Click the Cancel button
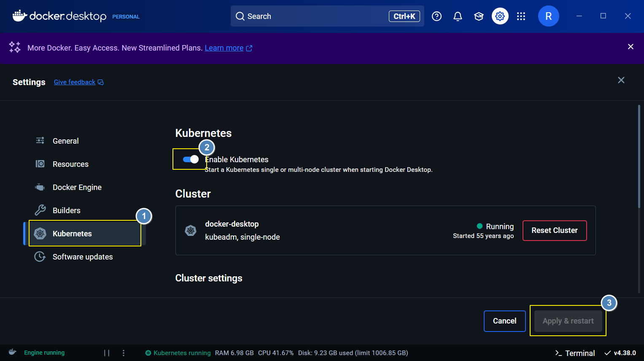 [504, 321]
